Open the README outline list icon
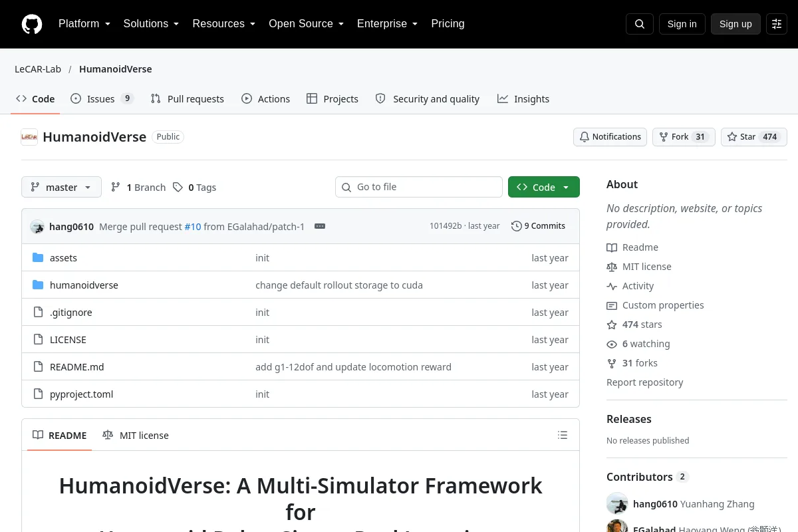The height and width of the screenshot is (532, 798). point(563,436)
